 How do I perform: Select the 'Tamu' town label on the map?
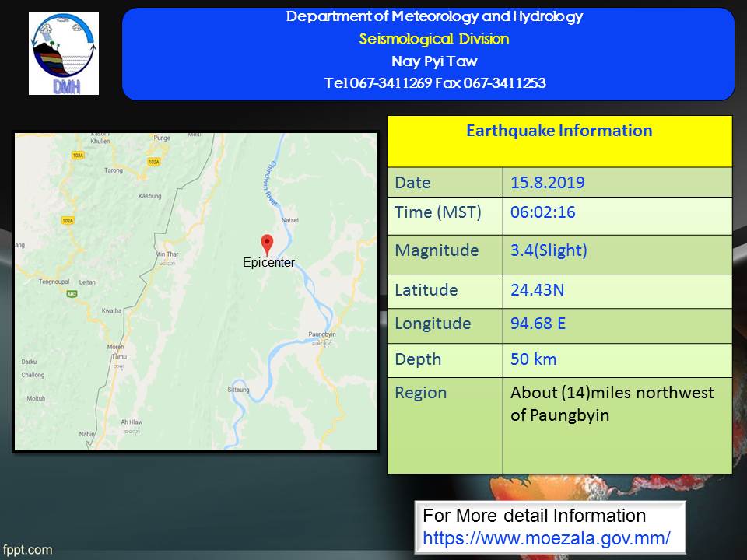pyautogui.click(x=119, y=357)
